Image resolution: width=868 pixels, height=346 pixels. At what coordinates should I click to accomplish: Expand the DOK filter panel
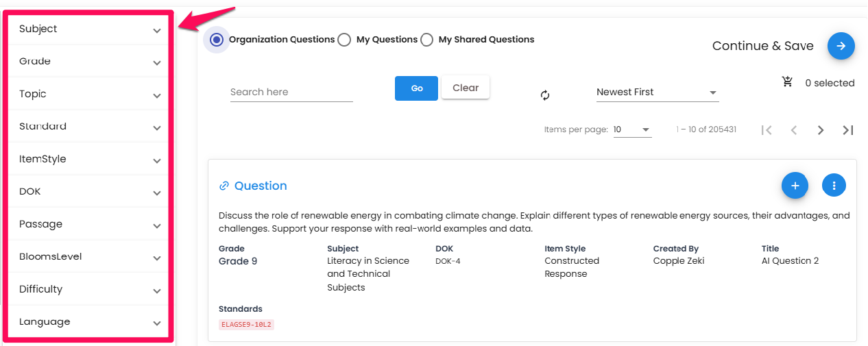[89, 192]
